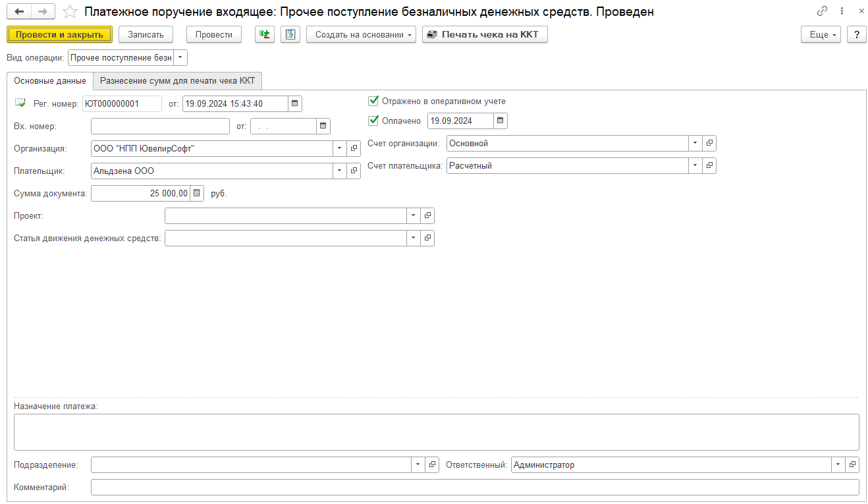Go back with the left arrow button

[18, 12]
